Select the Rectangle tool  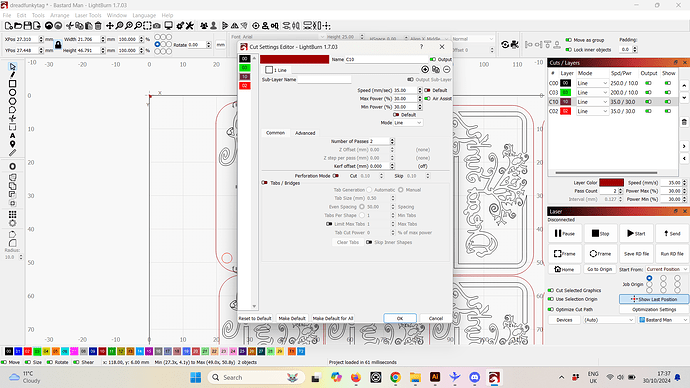point(12,84)
